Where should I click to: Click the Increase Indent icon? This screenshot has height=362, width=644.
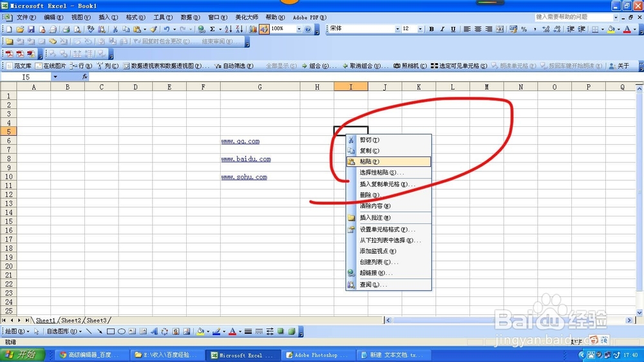coord(582,29)
